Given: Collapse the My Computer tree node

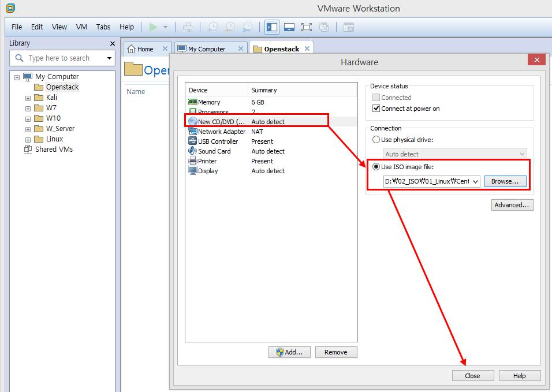Looking at the screenshot, I should (x=17, y=77).
